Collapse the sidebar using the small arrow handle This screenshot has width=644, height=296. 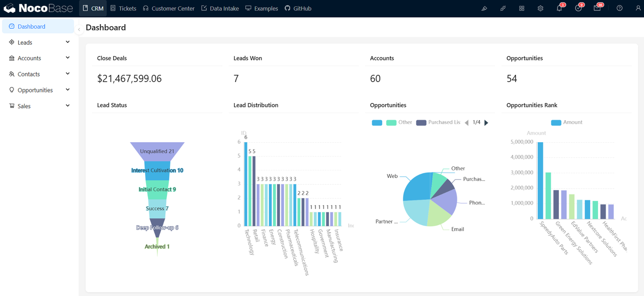(x=79, y=30)
